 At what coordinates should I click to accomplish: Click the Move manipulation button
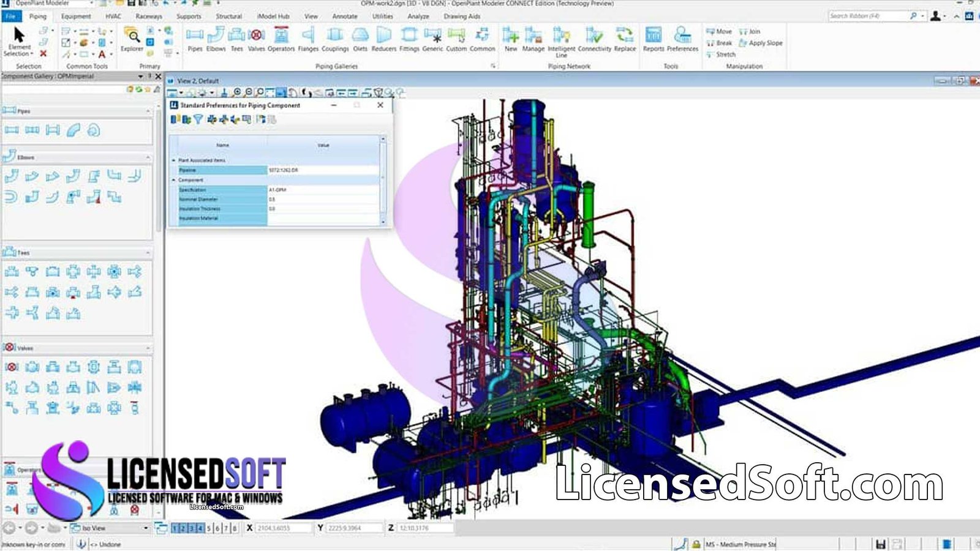click(719, 31)
